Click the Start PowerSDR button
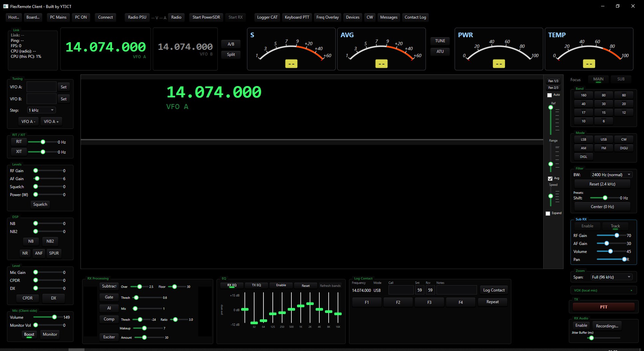 coord(206,17)
